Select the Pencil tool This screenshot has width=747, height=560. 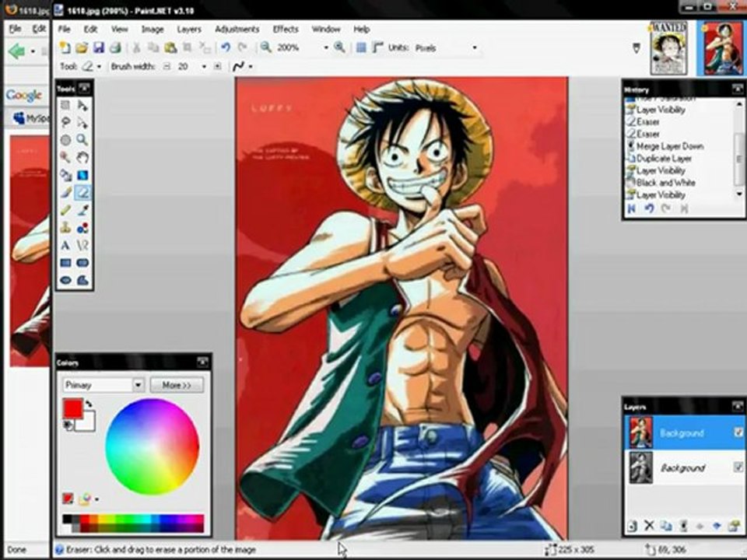pyautogui.click(x=65, y=211)
